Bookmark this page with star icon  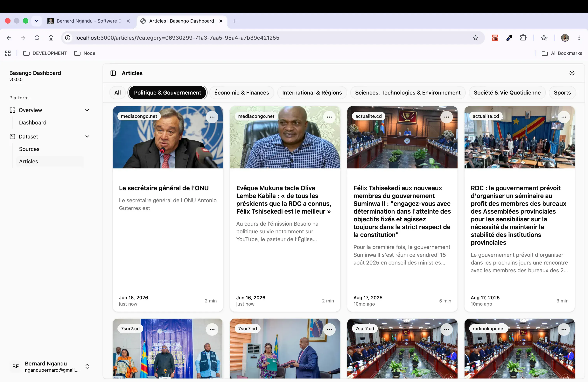click(475, 38)
